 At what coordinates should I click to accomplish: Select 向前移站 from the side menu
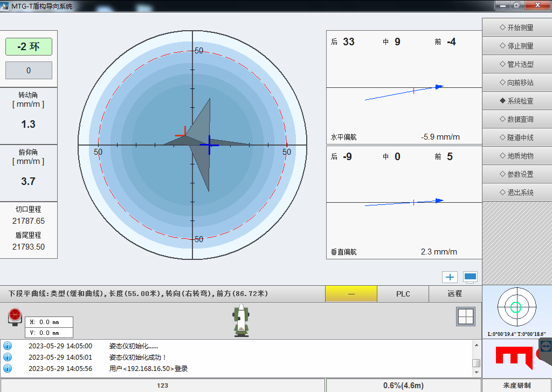517,82
